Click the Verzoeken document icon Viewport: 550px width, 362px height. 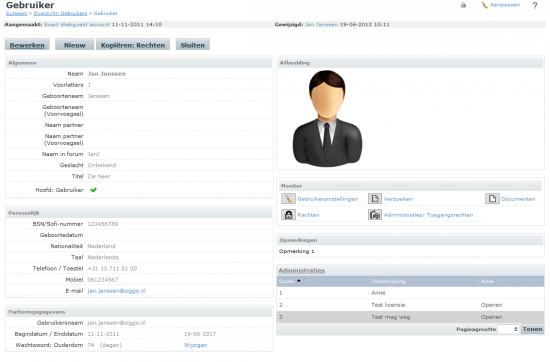point(375,199)
